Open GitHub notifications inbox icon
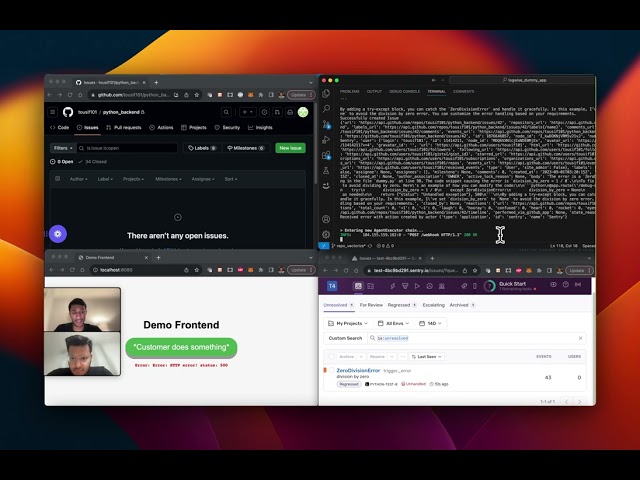 (290, 112)
